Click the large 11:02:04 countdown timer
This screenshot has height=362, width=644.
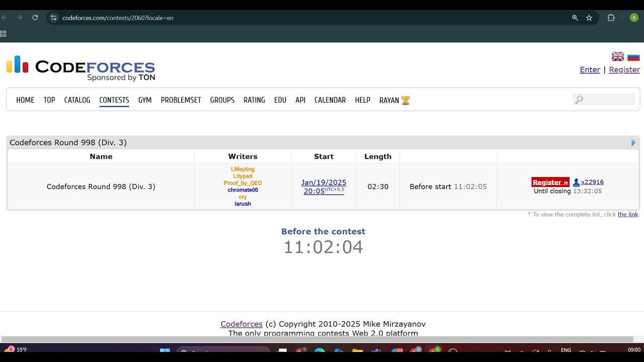(x=323, y=247)
